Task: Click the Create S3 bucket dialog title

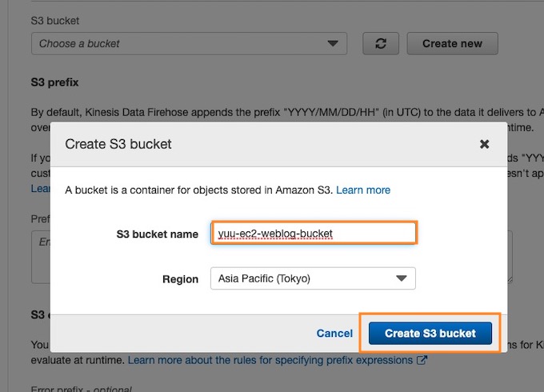Action: 118,144
